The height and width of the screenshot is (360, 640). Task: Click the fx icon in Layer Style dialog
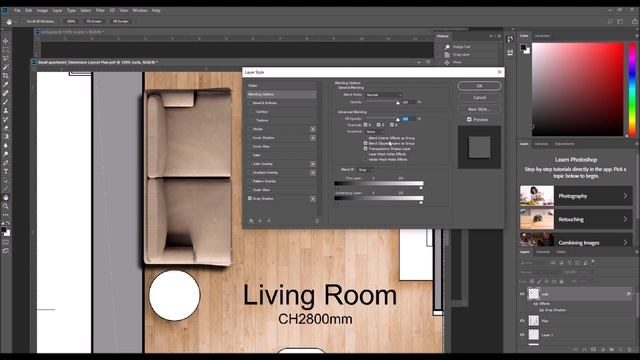click(251, 221)
